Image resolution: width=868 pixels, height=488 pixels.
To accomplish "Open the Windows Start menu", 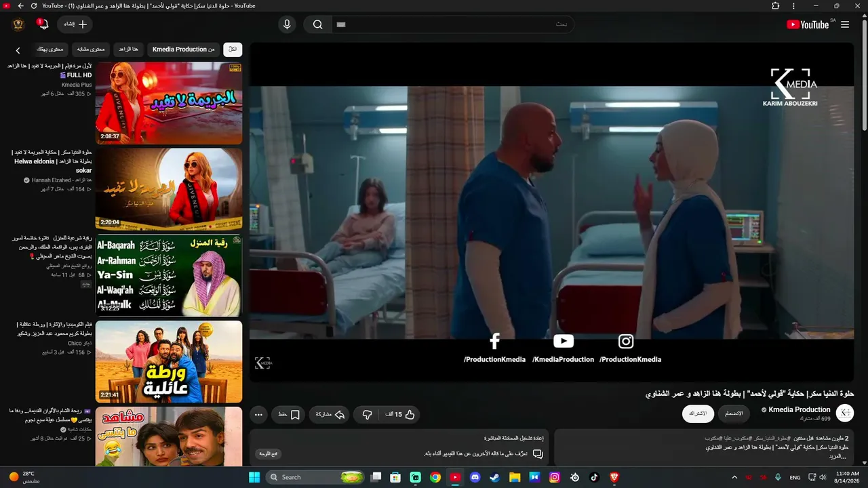I will tap(254, 477).
